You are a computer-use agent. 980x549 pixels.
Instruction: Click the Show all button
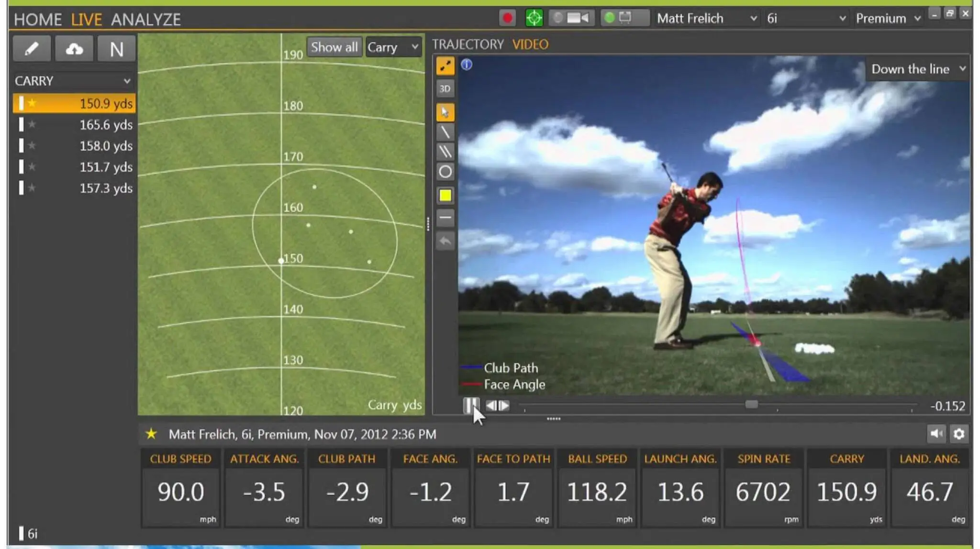coord(334,47)
